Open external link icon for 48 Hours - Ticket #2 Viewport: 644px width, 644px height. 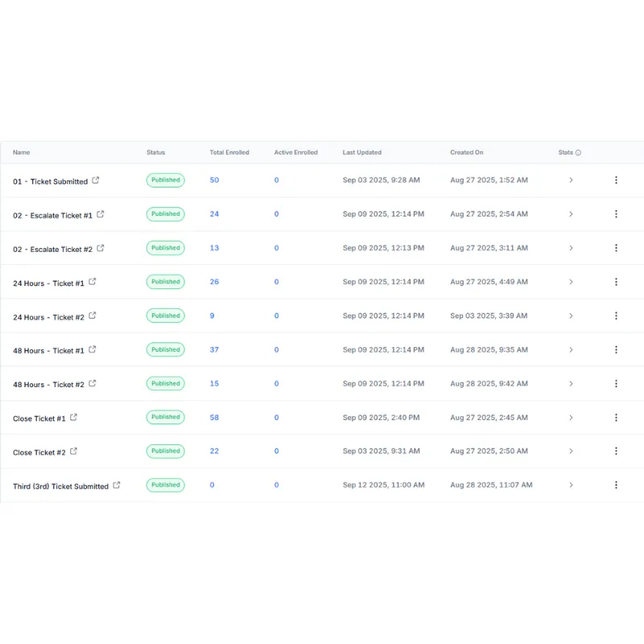[92, 383]
